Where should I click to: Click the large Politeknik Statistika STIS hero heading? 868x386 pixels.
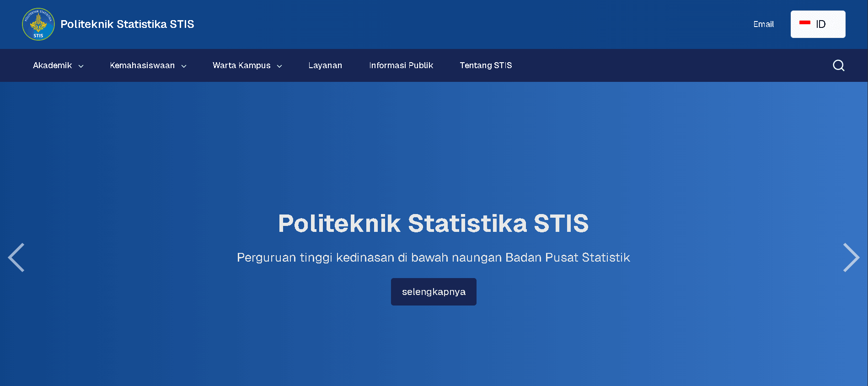point(433,223)
